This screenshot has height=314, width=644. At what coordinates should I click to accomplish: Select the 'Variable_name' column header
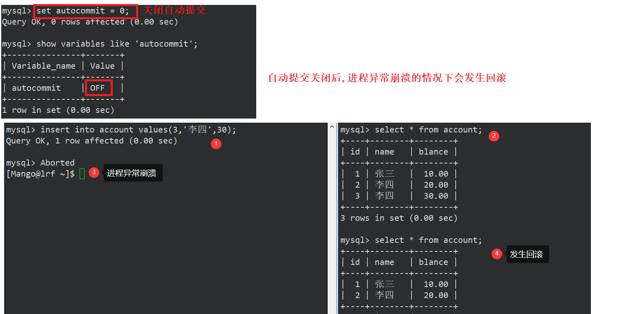click(x=44, y=66)
